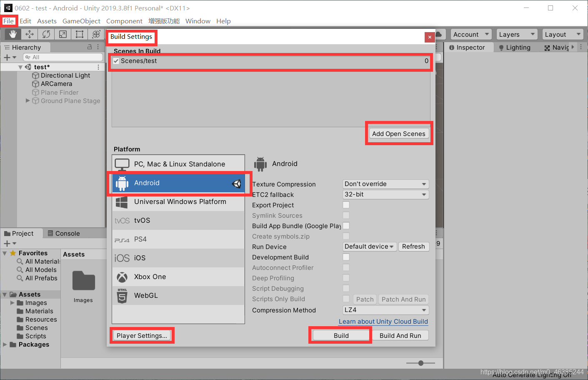Open the Layers dropdown

(x=517, y=35)
